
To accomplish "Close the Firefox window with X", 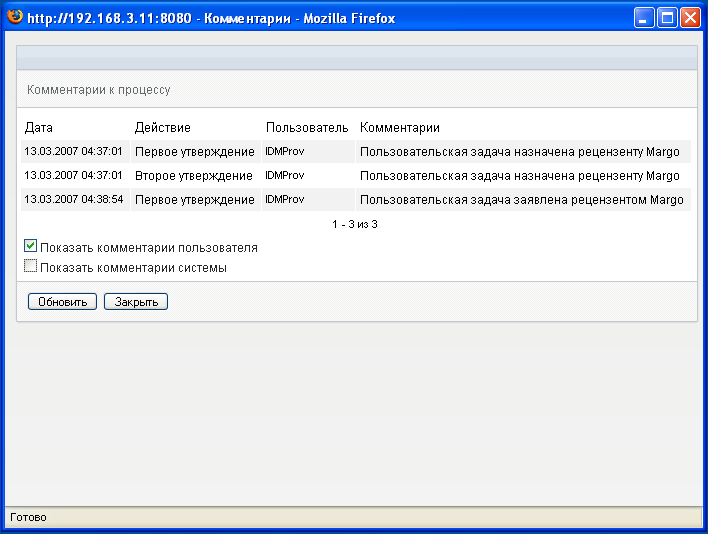I will click(690, 18).
